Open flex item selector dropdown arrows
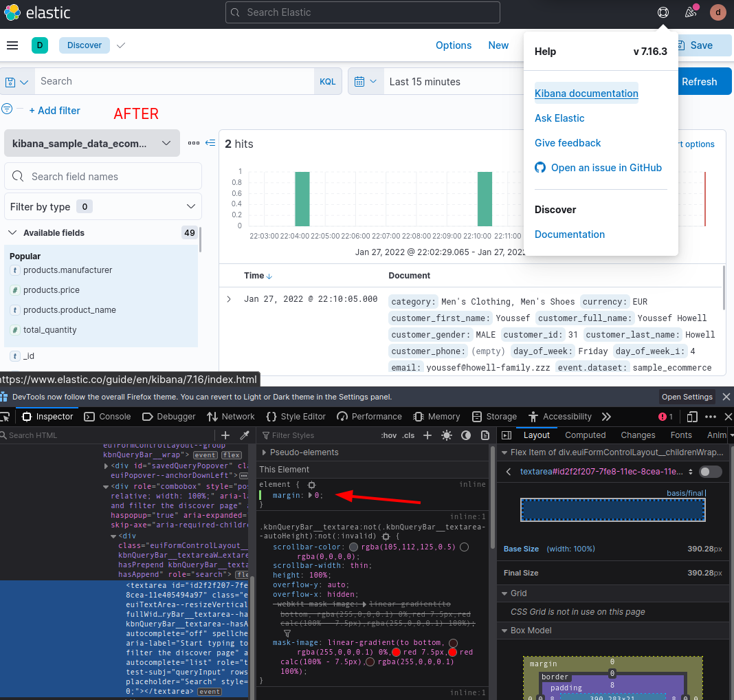 [691, 472]
